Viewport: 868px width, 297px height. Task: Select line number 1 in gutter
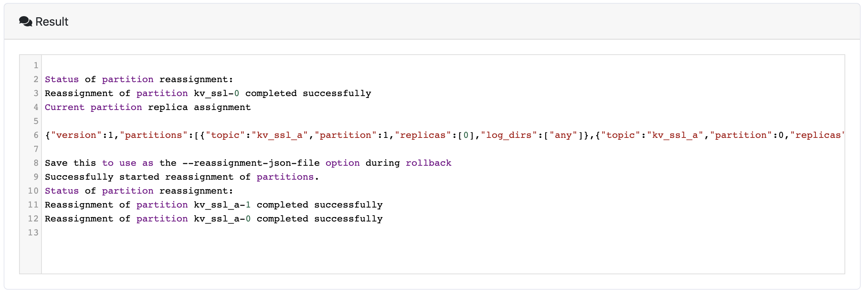[36, 65]
